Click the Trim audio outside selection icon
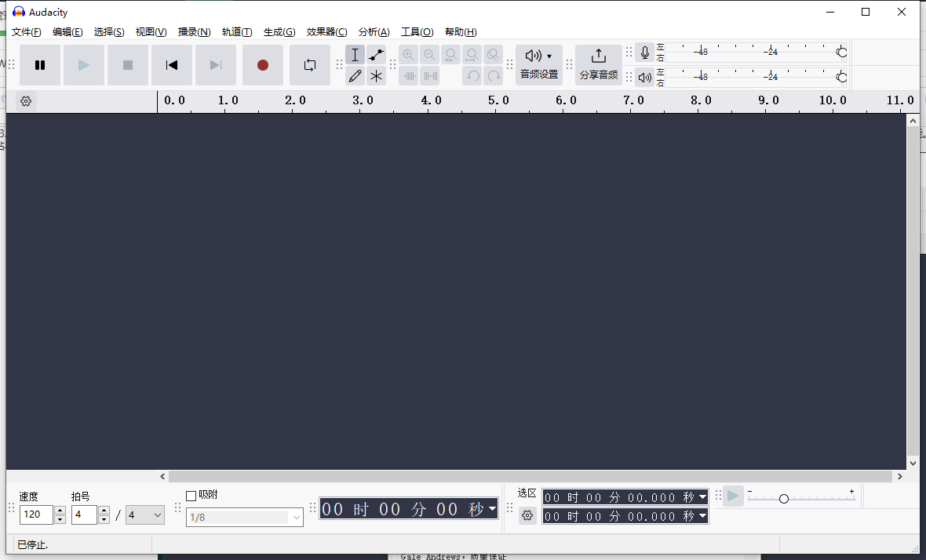Viewport: 926px width, 560px height. pyautogui.click(x=409, y=76)
